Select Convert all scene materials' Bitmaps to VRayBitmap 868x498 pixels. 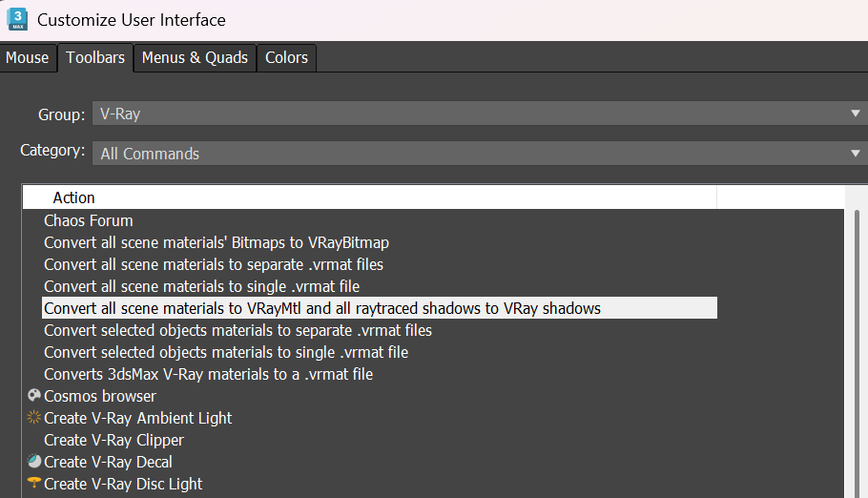click(x=217, y=242)
